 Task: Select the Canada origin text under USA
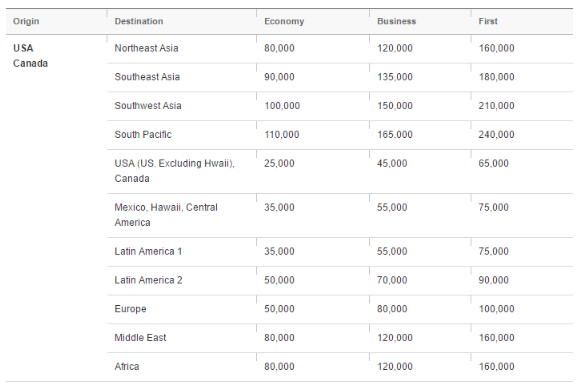coord(30,63)
